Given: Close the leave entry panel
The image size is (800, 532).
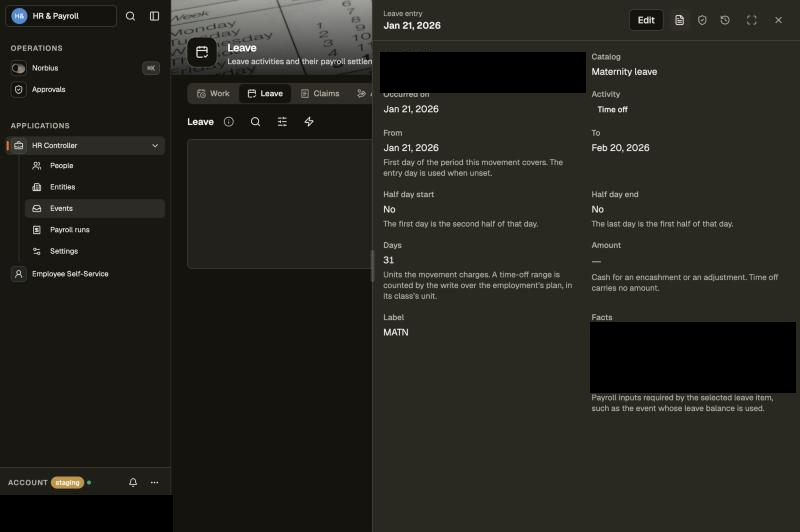Looking at the screenshot, I should click(x=778, y=20).
